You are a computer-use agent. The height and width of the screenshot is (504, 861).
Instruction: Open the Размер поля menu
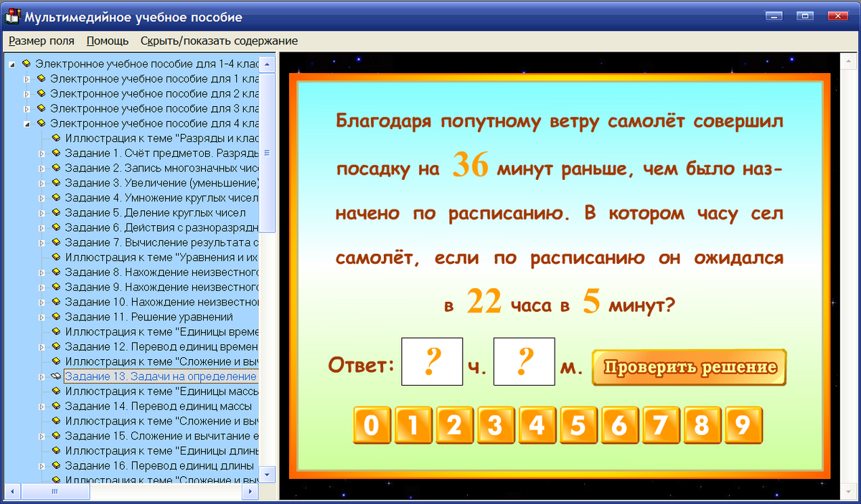pos(42,41)
